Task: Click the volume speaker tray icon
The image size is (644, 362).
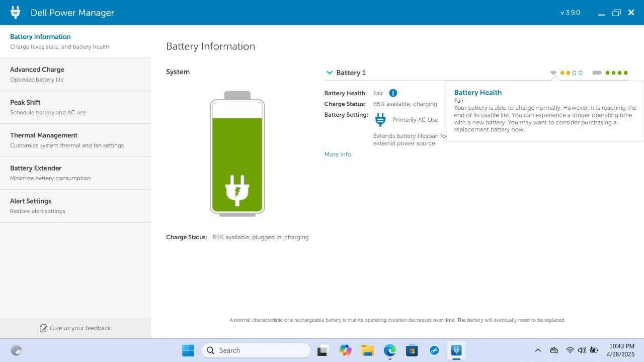Action: pos(582,350)
